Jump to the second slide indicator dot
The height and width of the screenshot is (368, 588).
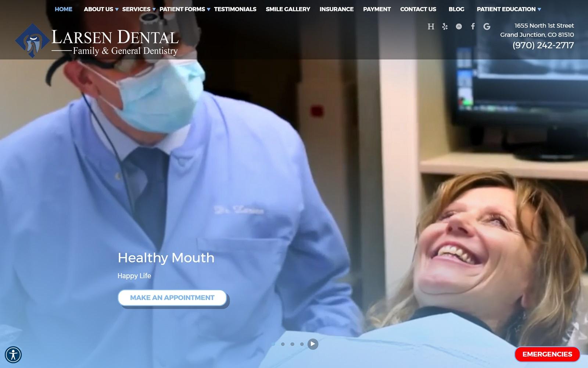point(283,344)
